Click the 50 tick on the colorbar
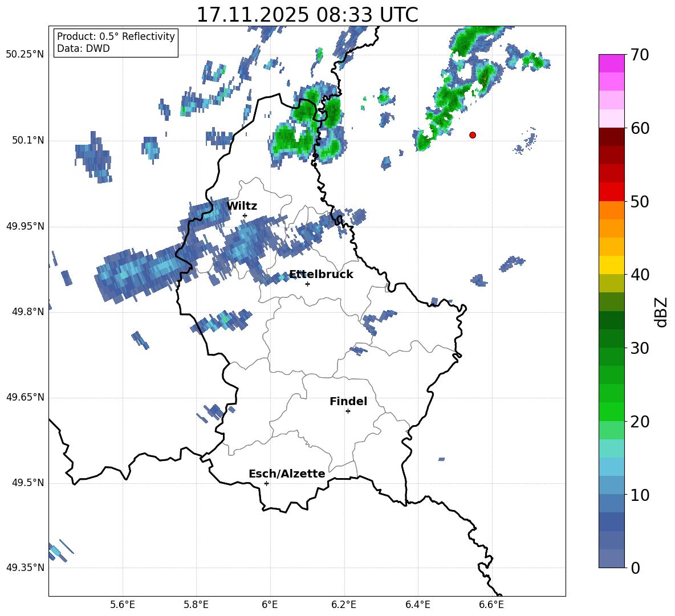 tap(640, 201)
